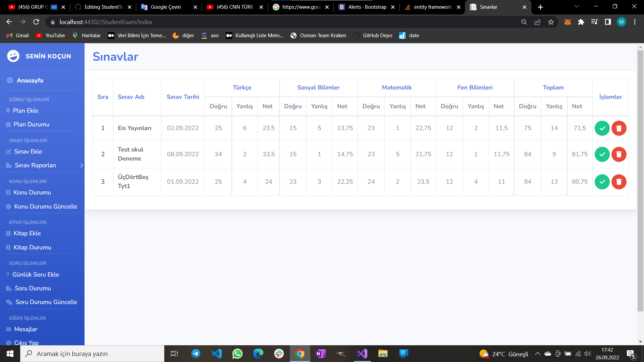Open GitHub Depo bookmark
This screenshot has height=362, width=644.
coord(373,36)
